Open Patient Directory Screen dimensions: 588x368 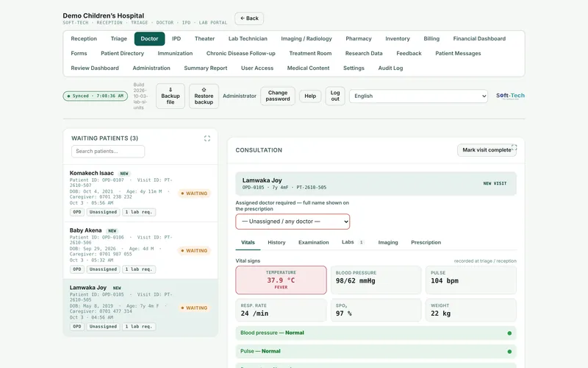[x=122, y=53]
